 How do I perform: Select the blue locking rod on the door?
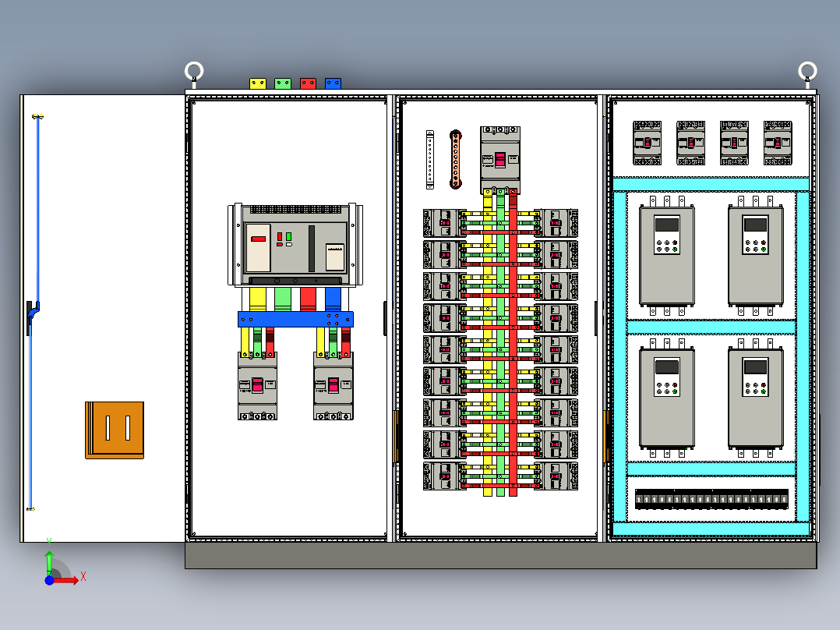coord(38,209)
